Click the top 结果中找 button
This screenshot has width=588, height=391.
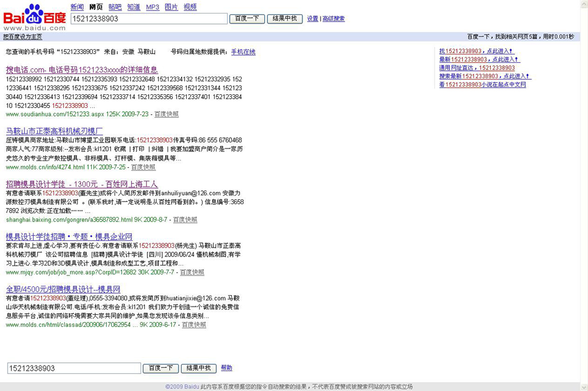pyautogui.click(x=284, y=19)
